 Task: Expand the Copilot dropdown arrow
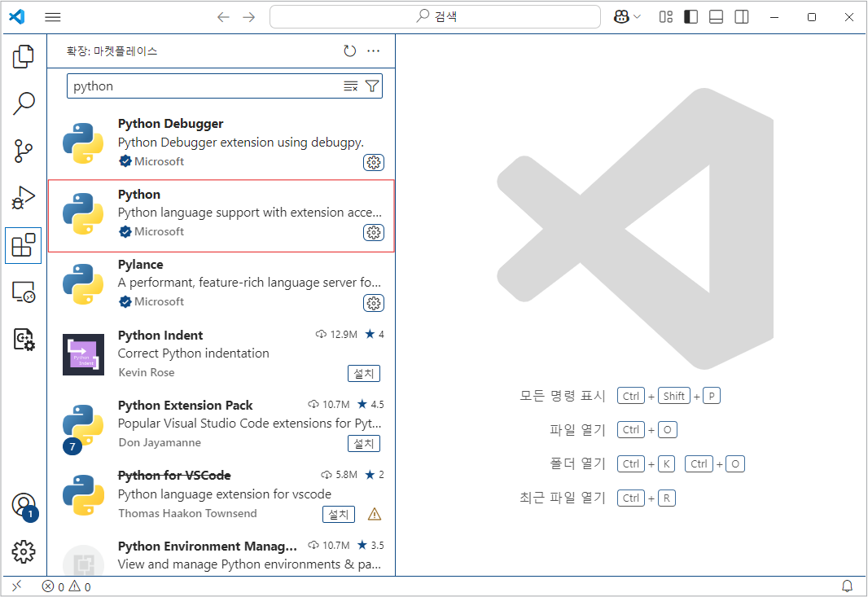pyautogui.click(x=638, y=17)
